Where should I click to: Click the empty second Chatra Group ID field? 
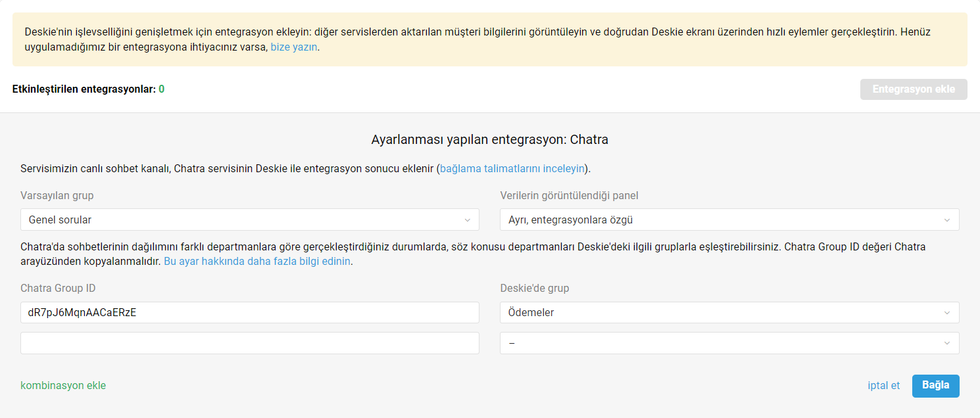(x=250, y=343)
